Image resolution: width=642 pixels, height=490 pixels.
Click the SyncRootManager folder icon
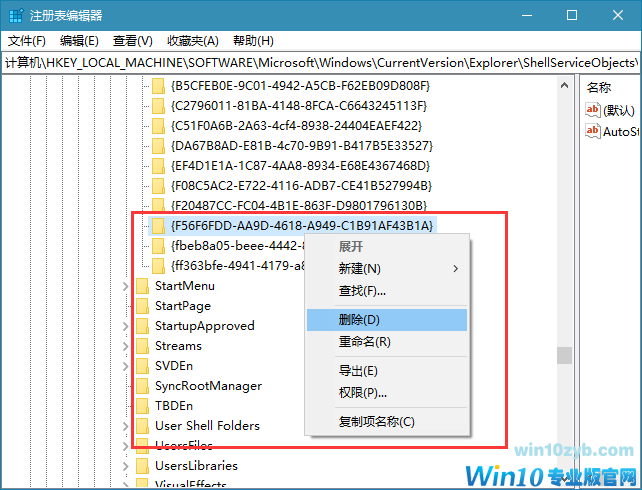click(x=142, y=386)
